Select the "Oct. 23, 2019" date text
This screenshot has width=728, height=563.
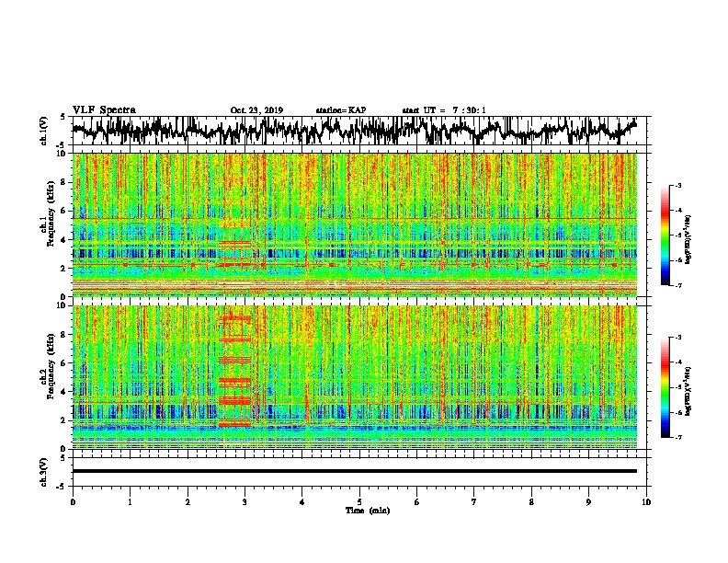tap(256, 110)
